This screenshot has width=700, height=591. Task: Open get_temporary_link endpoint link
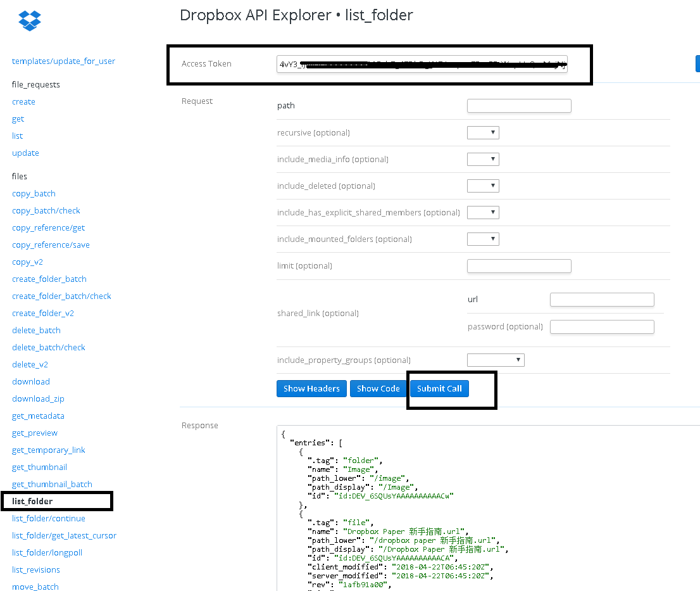point(49,450)
